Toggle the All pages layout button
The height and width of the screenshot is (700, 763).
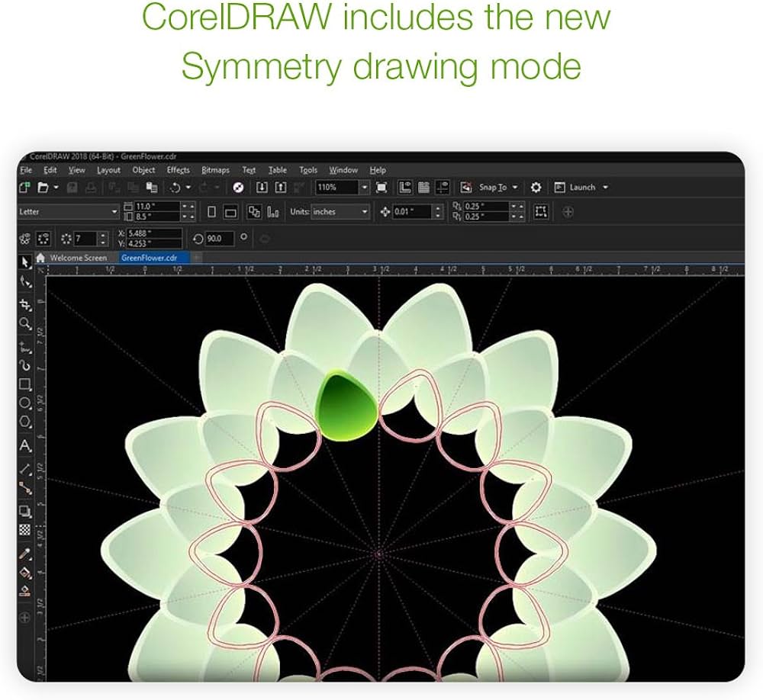click(254, 212)
